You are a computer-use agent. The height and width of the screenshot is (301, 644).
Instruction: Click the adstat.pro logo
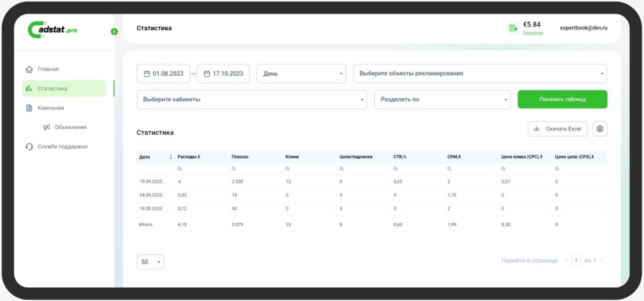click(x=52, y=30)
